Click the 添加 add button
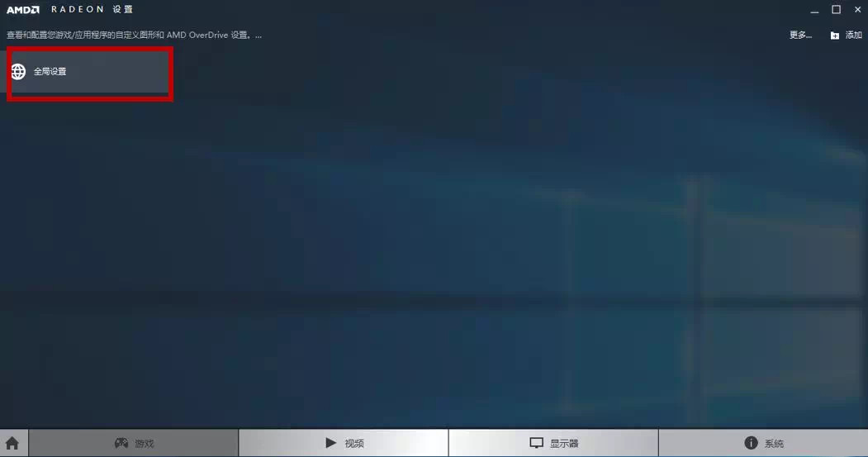The image size is (868, 457). (x=846, y=35)
